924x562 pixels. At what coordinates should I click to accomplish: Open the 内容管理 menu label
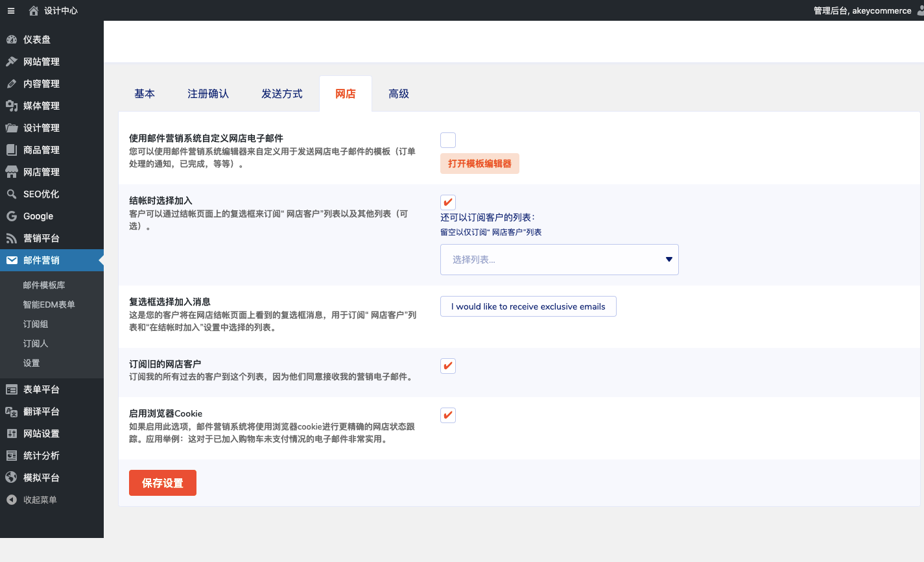click(x=41, y=84)
